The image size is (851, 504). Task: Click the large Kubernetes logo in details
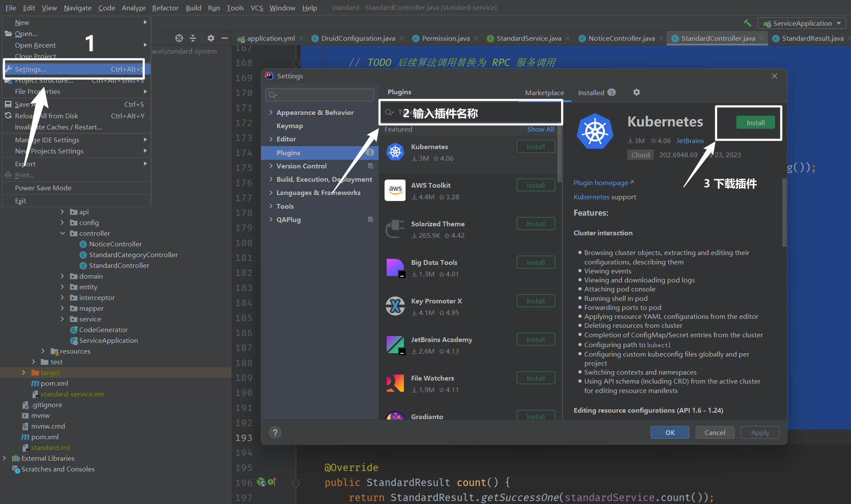coord(595,131)
